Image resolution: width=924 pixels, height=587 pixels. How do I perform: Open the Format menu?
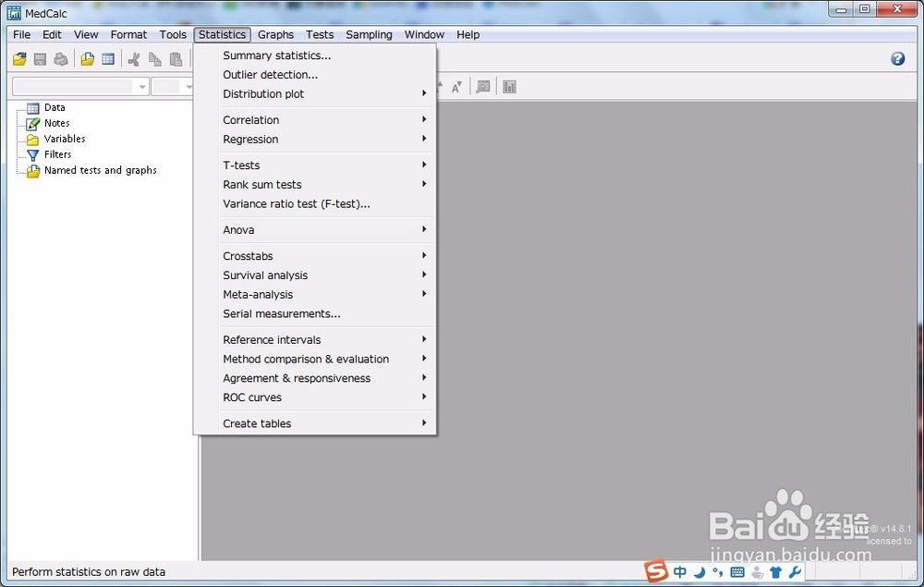[128, 35]
